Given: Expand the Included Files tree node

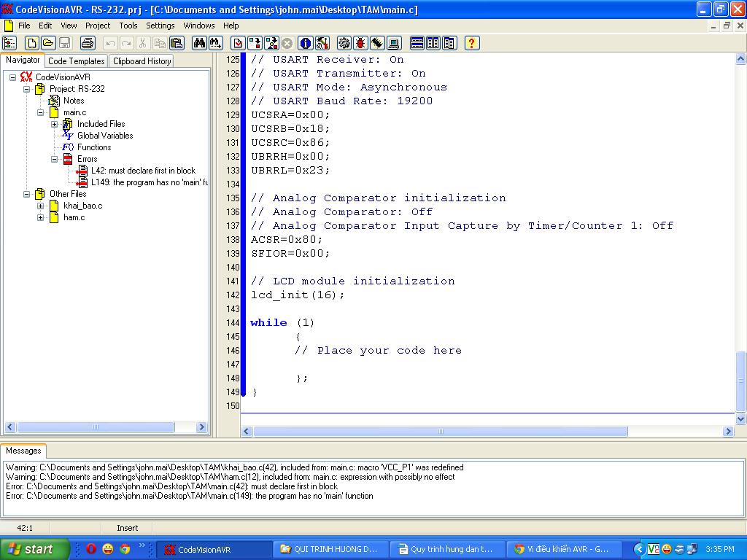Looking at the screenshot, I should click(x=54, y=124).
